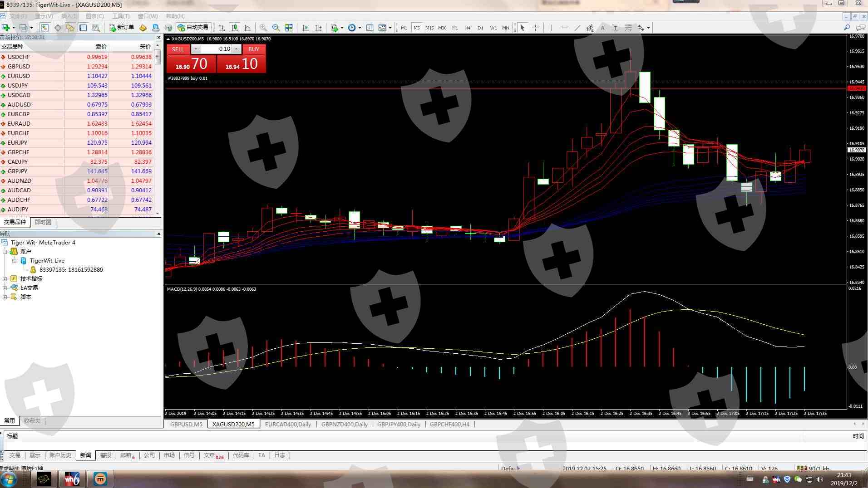This screenshot has height=488, width=868.
Task: Click the New Order (新订单) toolbar button
Action: [121, 28]
